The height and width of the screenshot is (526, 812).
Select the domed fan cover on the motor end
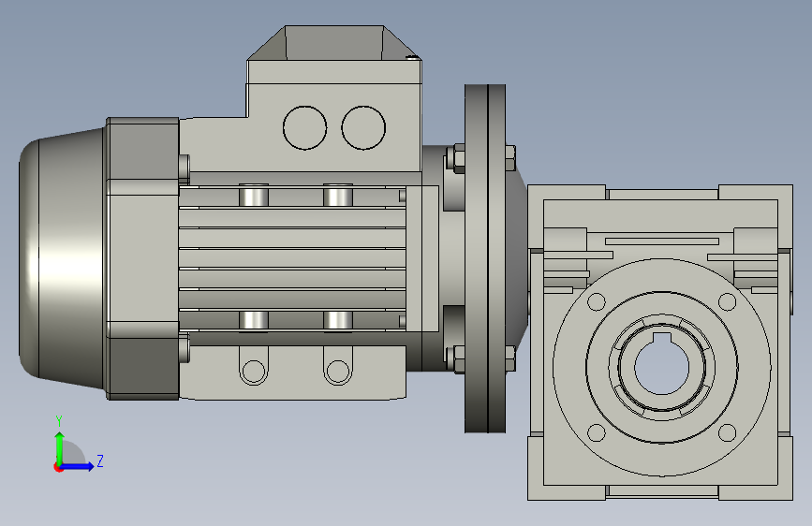(61, 257)
